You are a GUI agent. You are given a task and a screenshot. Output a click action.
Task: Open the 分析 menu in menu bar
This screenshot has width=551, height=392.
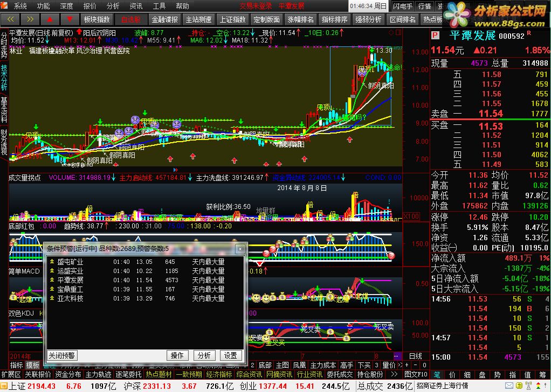[x=113, y=6]
